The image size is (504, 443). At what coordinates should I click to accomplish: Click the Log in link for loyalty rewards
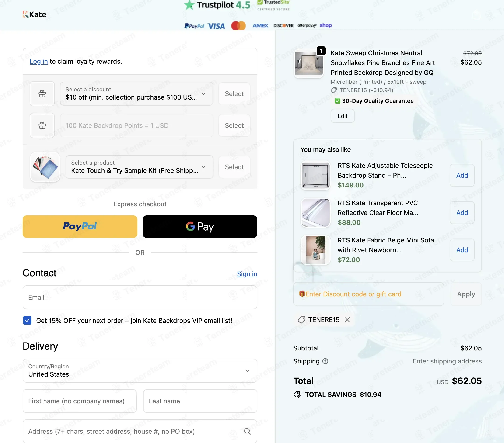click(38, 61)
